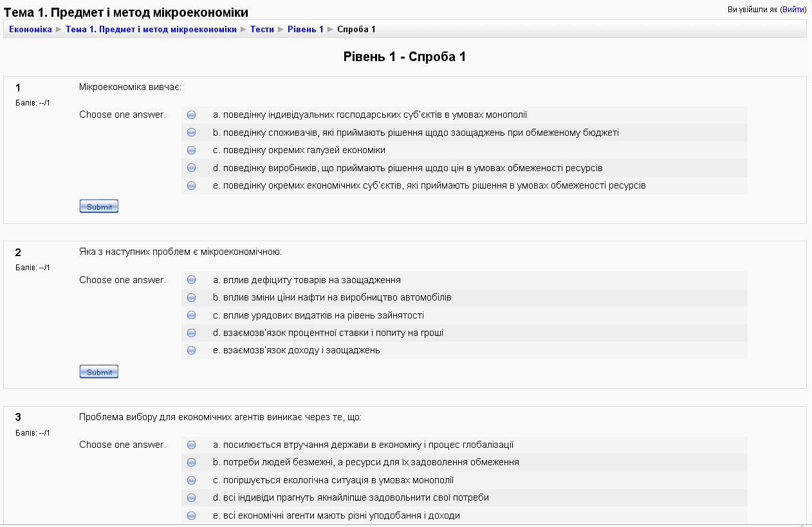Choose answer b вплив зміни ціни нафти
Image resolution: width=812 pixels, height=527 pixels.
[x=191, y=298]
